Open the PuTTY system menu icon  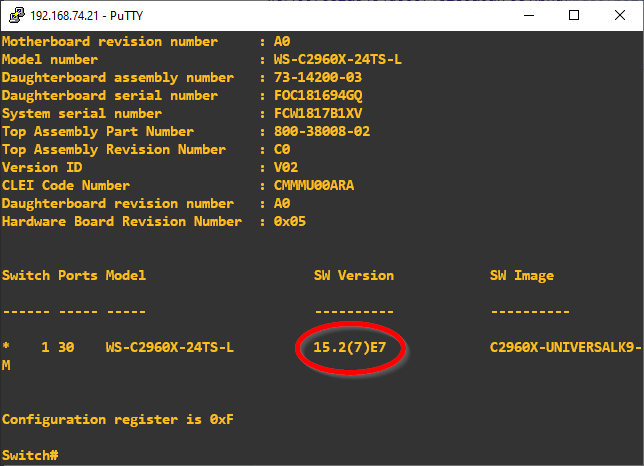tap(14, 15)
